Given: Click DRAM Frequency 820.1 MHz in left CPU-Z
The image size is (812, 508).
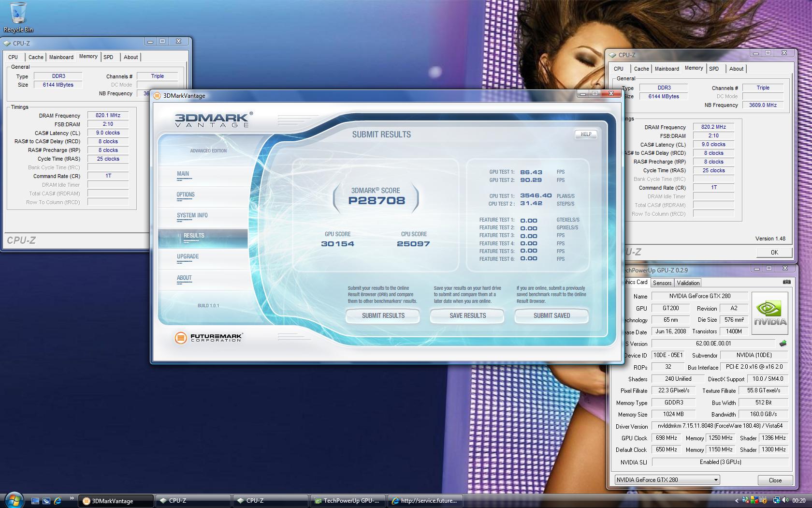Looking at the screenshot, I should pos(108,116).
